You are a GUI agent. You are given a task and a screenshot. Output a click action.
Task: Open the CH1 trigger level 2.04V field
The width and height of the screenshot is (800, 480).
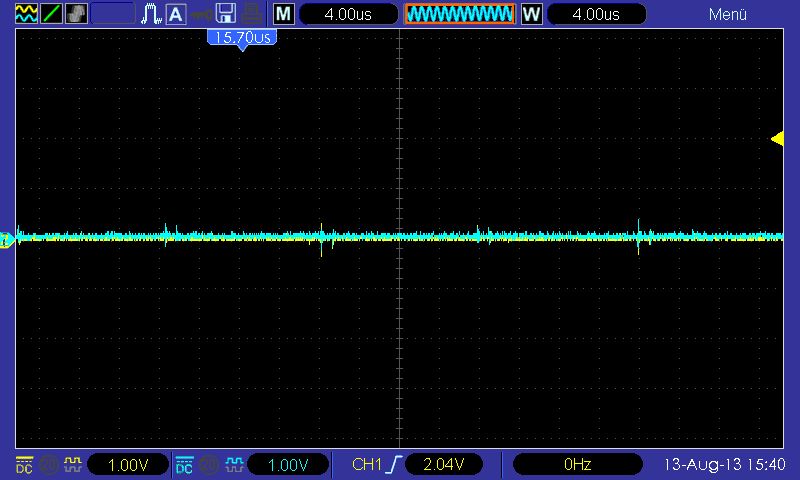(443, 465)
